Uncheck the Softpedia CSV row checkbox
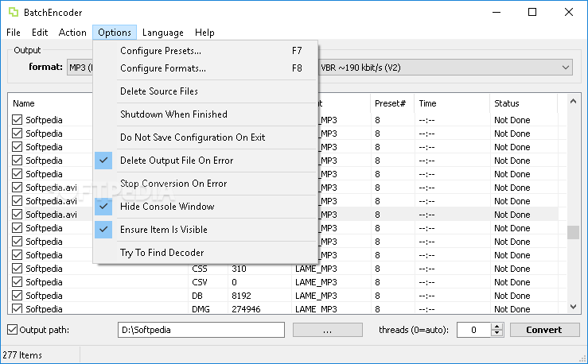Image resolution: width=588 pixels, height=364 pixels. [17, 282]
